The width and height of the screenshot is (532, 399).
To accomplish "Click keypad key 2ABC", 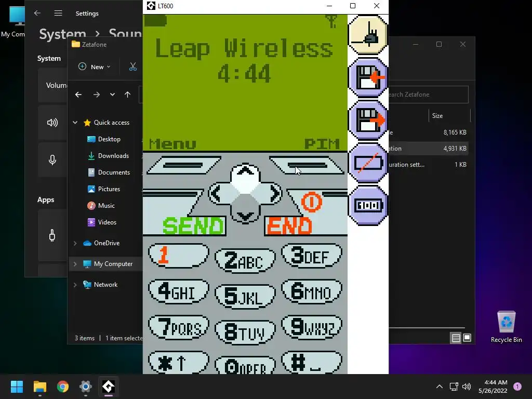I will [245, 260].
